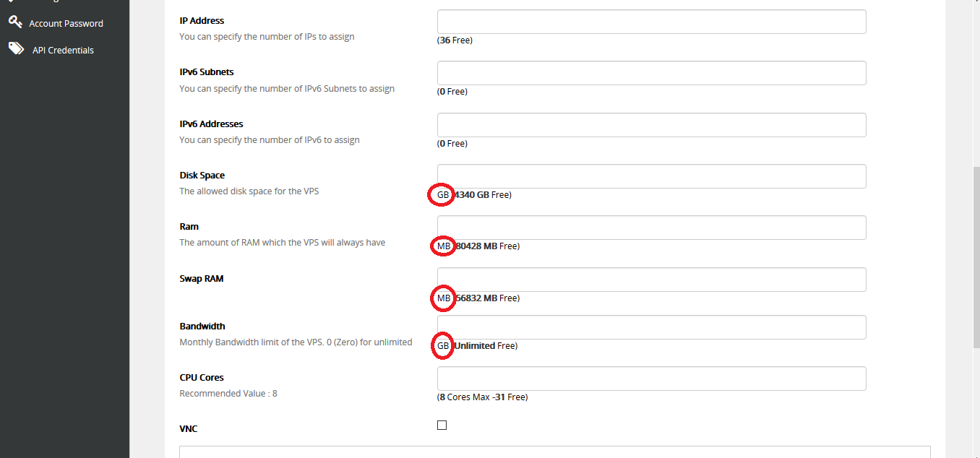
Task: Click the MB unit label under Swap RAM
Action: click(x=444, y=298)
